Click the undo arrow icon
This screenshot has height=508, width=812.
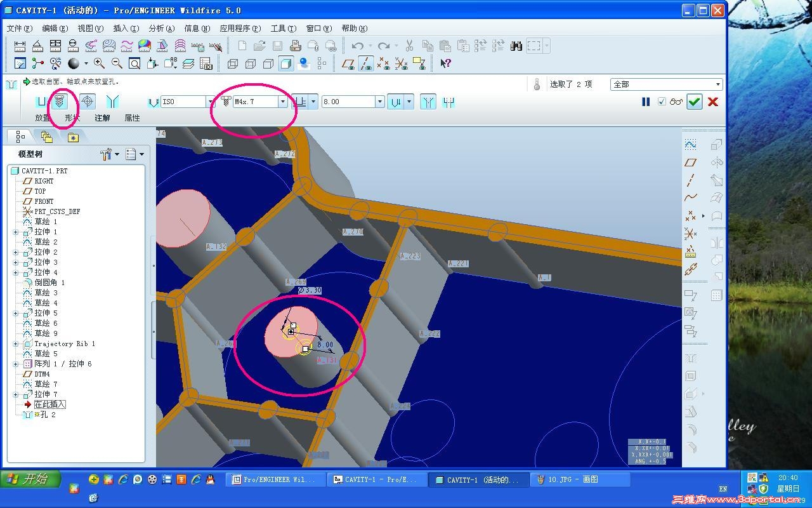click(x=358, y=46)
